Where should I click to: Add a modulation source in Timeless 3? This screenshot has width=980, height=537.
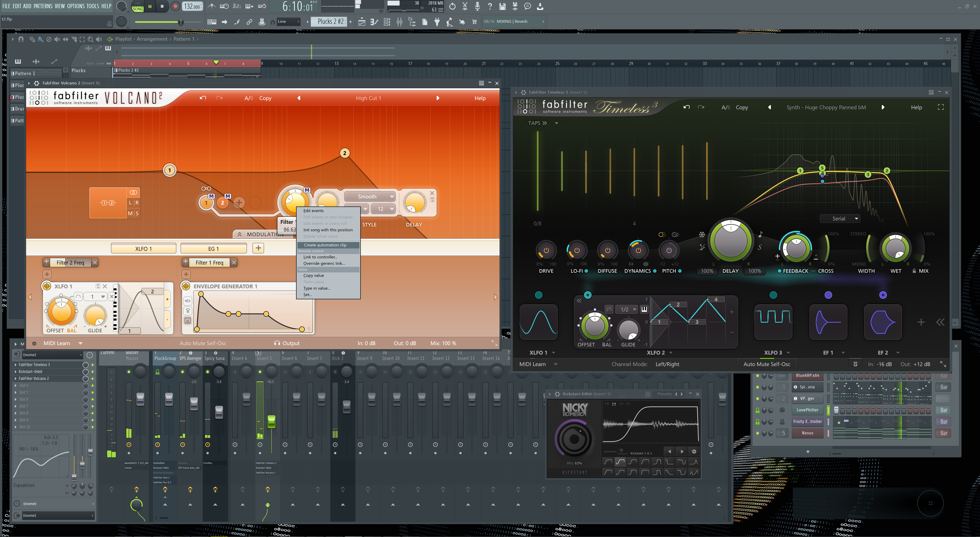(x=921, y=322)
